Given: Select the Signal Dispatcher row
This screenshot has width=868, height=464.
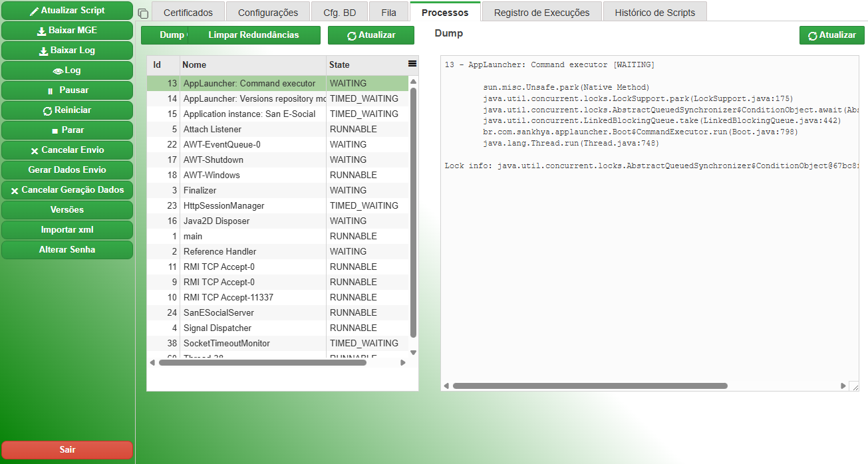Looking at the screenshot, I should (278, 328).
